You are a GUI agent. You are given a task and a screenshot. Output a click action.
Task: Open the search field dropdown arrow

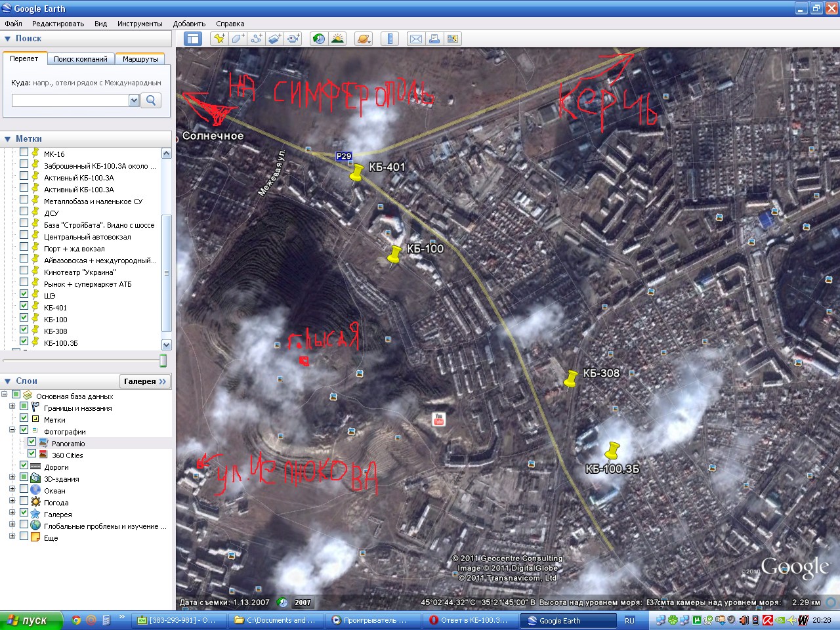(x=134, y=100)
